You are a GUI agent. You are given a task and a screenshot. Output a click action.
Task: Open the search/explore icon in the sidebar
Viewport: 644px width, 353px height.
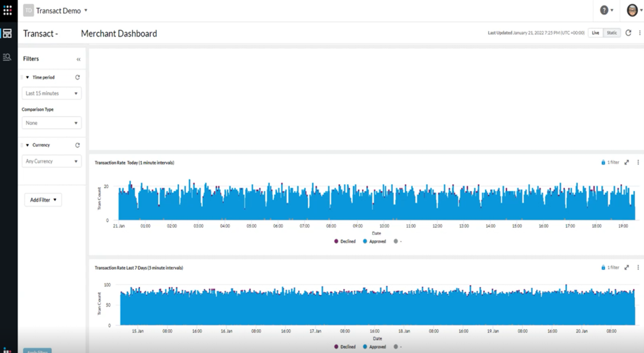[x=7, y=56]
